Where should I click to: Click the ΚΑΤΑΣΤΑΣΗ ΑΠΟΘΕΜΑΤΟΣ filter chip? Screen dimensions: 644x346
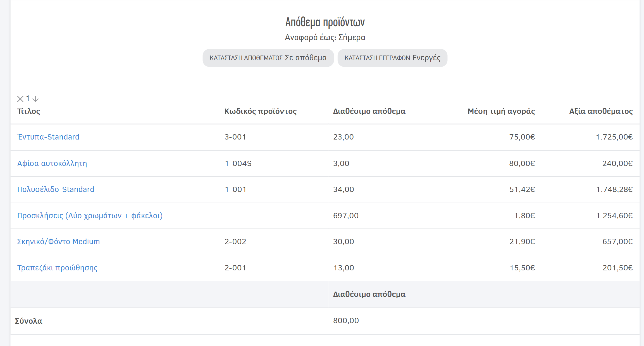tap(268, 58)
